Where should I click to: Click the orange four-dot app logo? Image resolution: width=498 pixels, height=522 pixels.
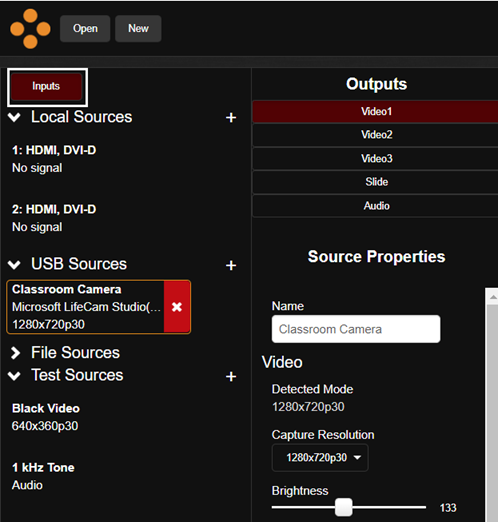(x=30, y=29)
